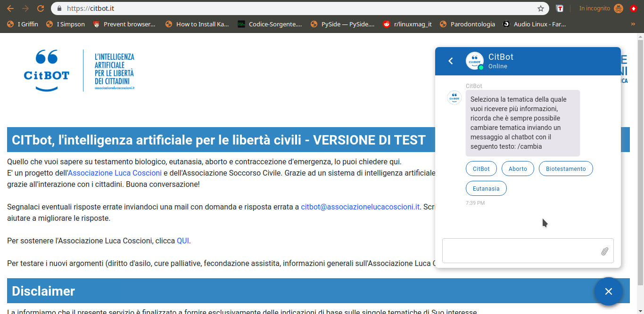Screen dimensions: 644x314
Task: Click the CITbot VERSIONE DI TEST heading
Action: [219, 140]
